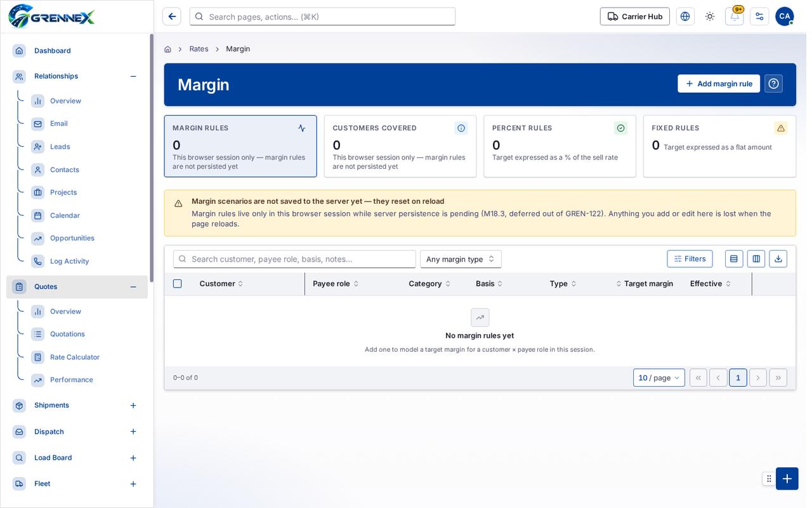Click the home breadcrumb icon

tap(167, 49)
